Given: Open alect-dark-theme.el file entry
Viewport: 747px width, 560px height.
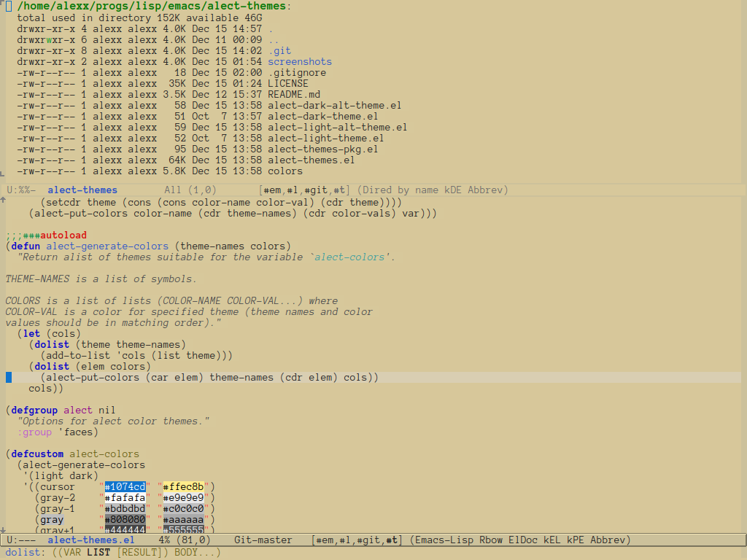Looking at the screenshot, I should point(322,117).
